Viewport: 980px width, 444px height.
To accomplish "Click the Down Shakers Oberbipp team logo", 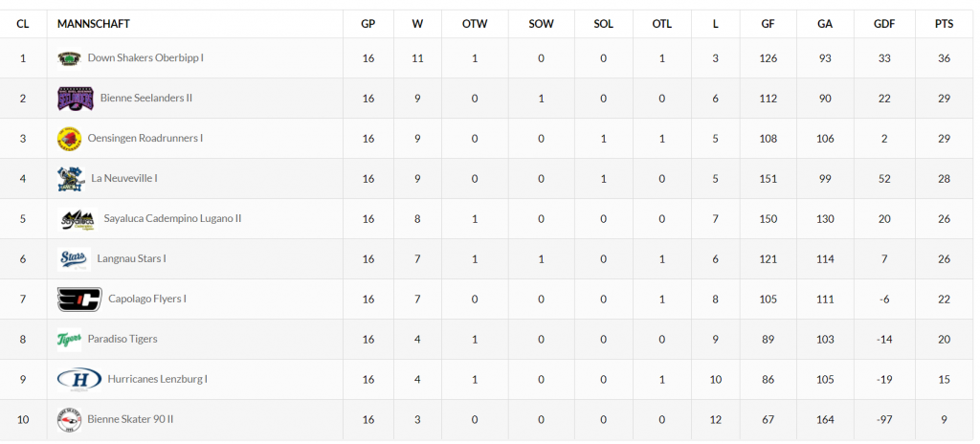I will (x=69, y=58).
